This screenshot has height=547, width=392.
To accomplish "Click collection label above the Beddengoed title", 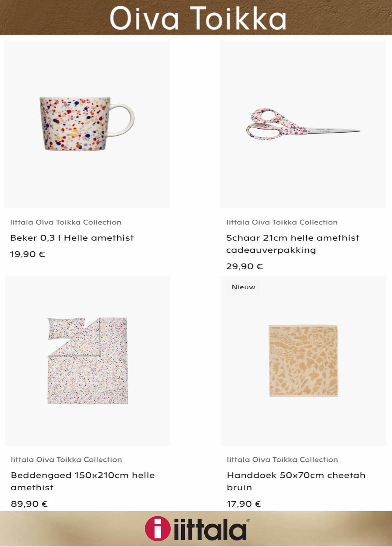I will coord(66,460).
